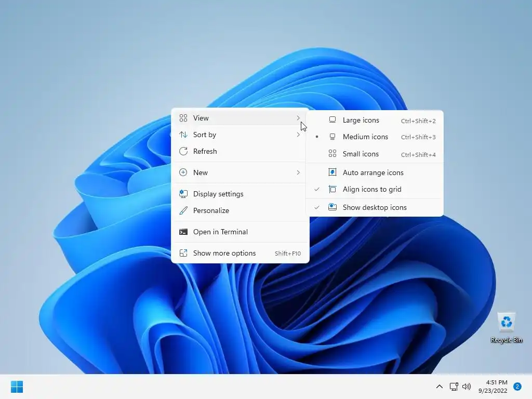Click the Personalize brush icon
Viewport: 532px width, 399px height.
point(183,210)
